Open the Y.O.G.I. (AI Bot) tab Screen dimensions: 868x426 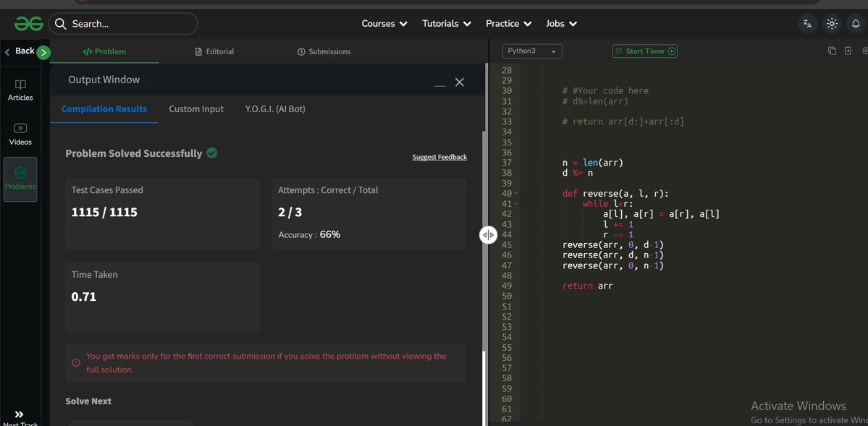click(x=275, y=109)
